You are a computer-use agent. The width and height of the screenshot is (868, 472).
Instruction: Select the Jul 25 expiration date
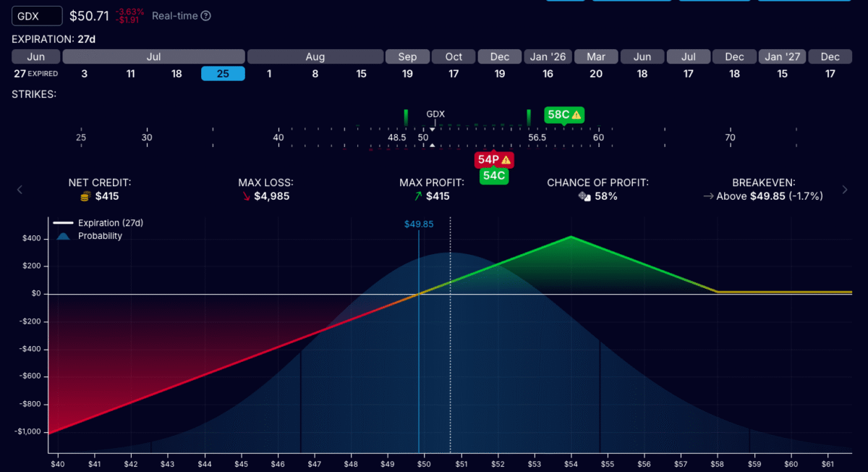[x=223, y=73]
